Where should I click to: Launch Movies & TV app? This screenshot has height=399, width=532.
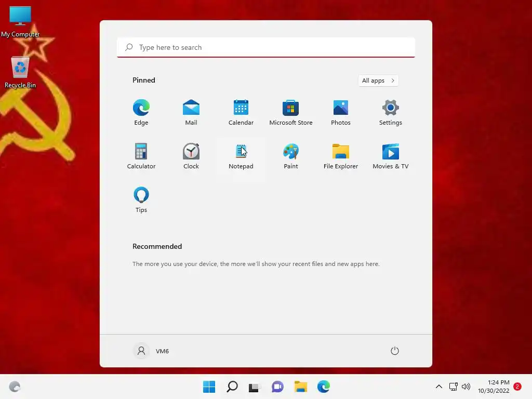(x=391, y=156)
